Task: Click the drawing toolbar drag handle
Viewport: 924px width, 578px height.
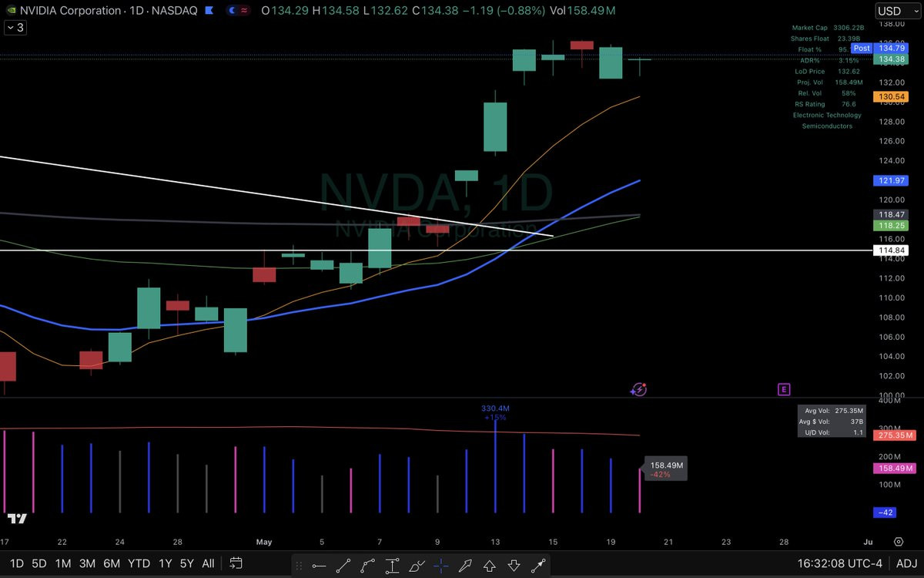Action: tap(298, 566)
